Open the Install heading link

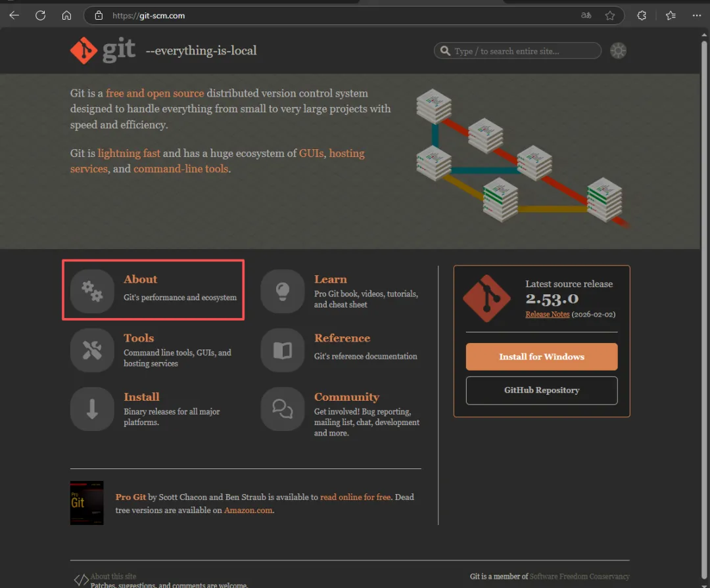pyautogui.click(x=142, y=397)
